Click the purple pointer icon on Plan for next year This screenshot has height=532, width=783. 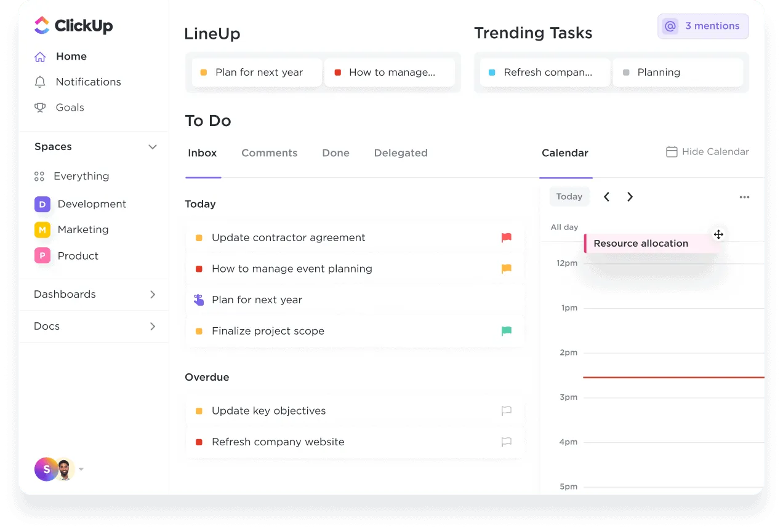[x=199, y=300]
